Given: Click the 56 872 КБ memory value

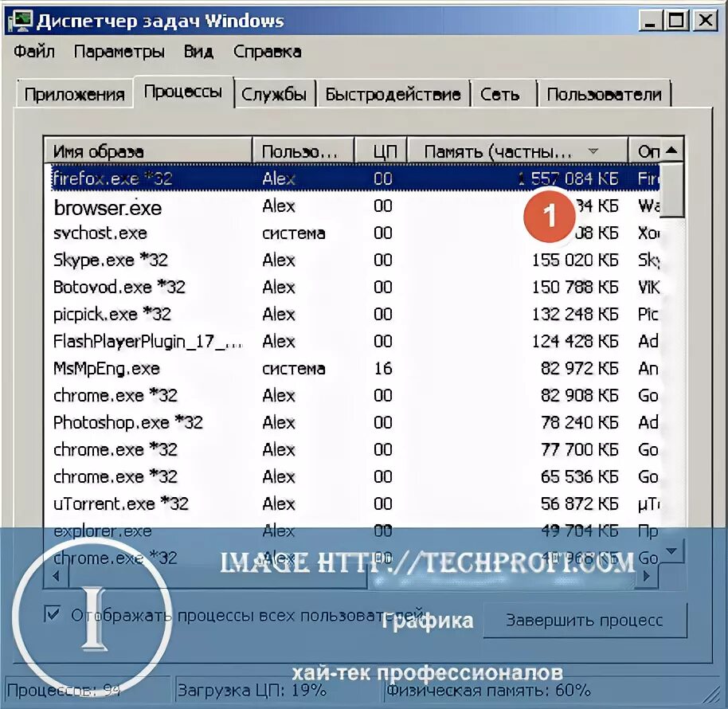Looking at the screenshot, I should [579, 503].
